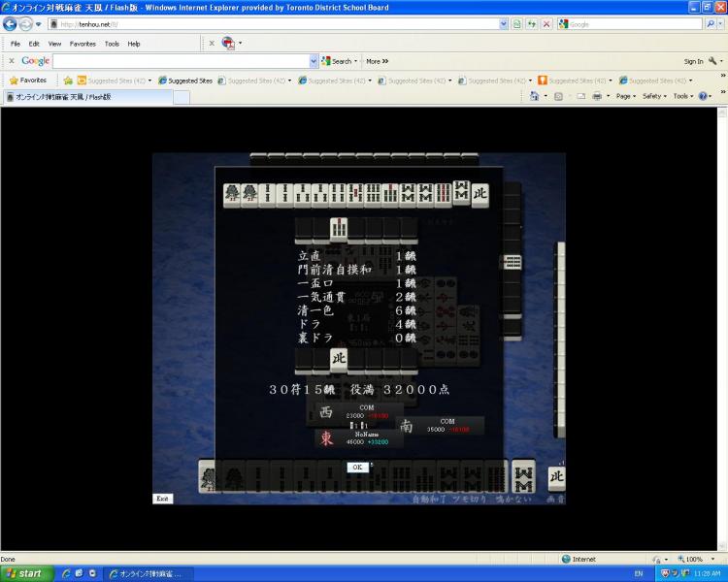This screenshot has width=728, height=582.
Task: Click the revealed ura-dora North tile
Action: click(x=339, y=360)
